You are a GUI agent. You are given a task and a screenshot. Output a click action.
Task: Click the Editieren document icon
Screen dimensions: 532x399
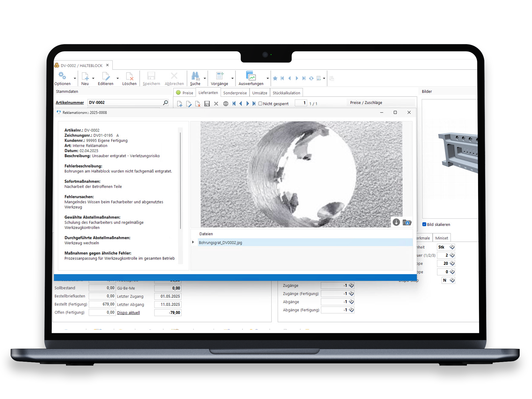click(106, 76)
